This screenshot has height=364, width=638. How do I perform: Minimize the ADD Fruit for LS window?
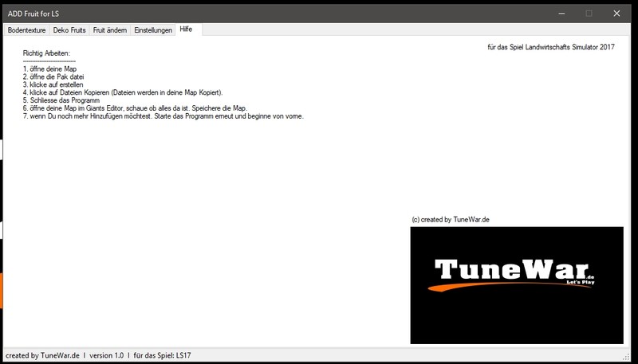tap(558, 13)
